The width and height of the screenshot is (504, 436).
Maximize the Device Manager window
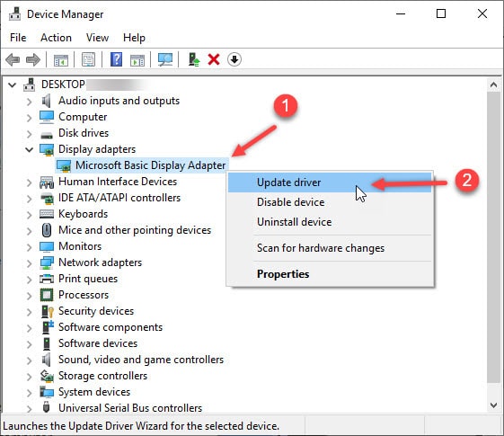(x=441, y=13)
